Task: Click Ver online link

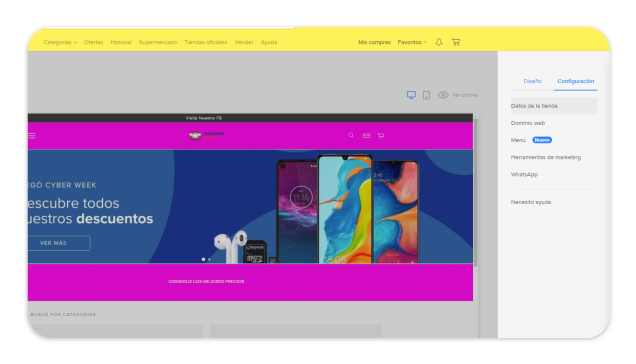Action: [464, 95]
